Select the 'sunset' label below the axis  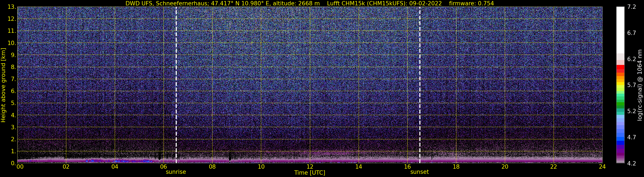pos(420,172)
